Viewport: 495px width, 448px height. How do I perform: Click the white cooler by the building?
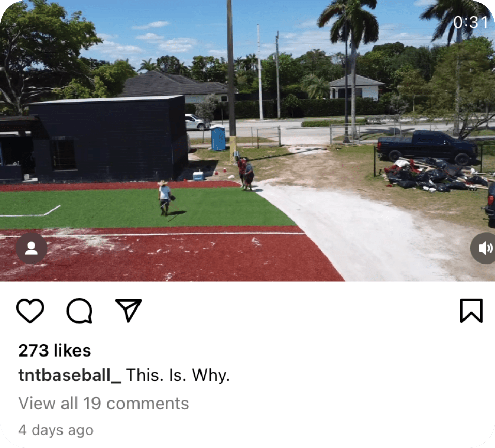click(x=198, y=176)
